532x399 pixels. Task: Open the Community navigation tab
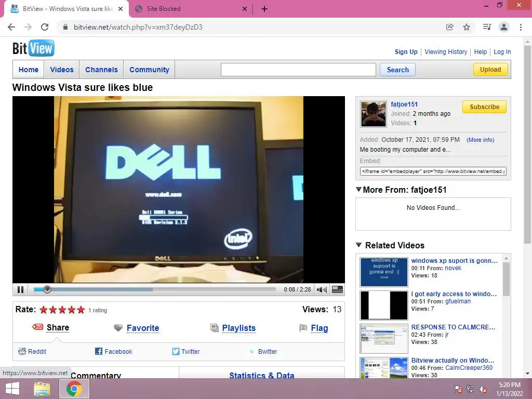pyautogui.click(x=149, y=70)
